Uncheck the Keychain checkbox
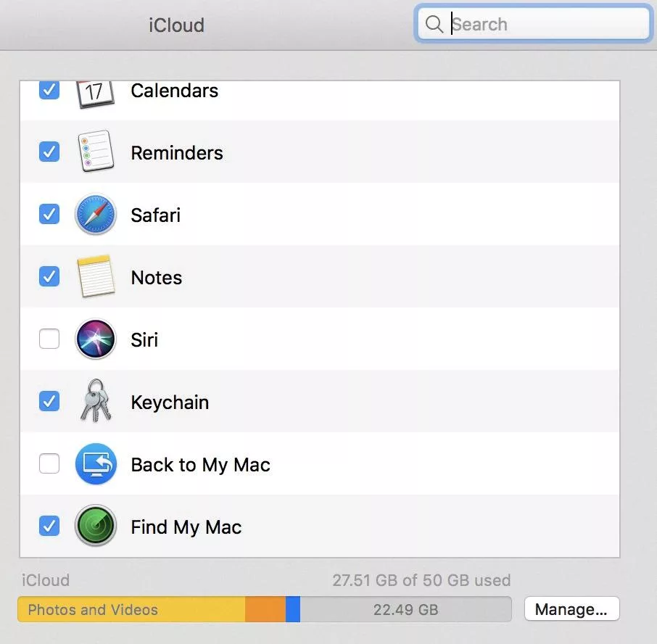657x644 pixels. pos(49,401)
